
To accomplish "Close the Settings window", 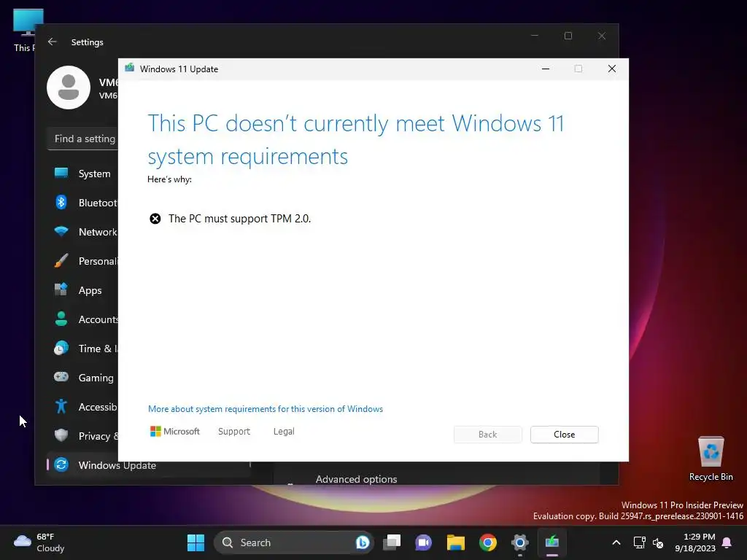I will click(x=602, y=36).
